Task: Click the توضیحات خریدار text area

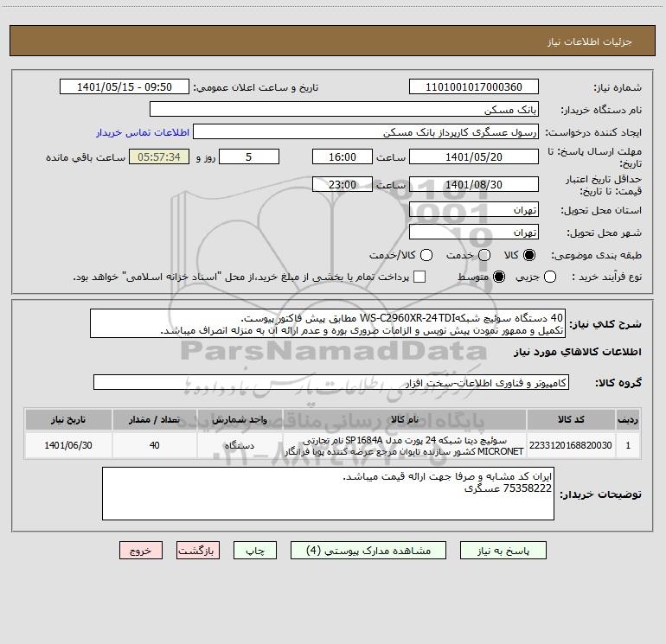Action: click(329, 494)
